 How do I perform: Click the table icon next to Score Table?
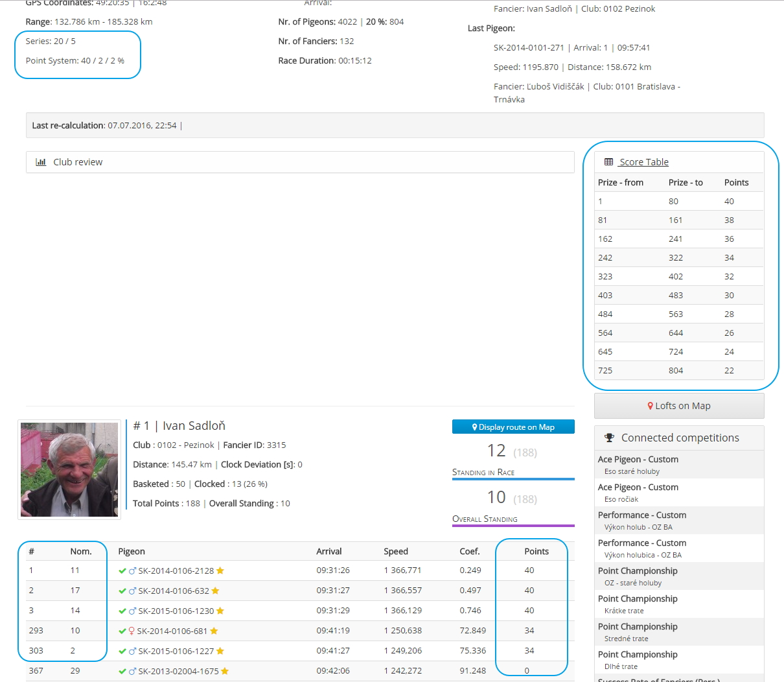point(608,162)
